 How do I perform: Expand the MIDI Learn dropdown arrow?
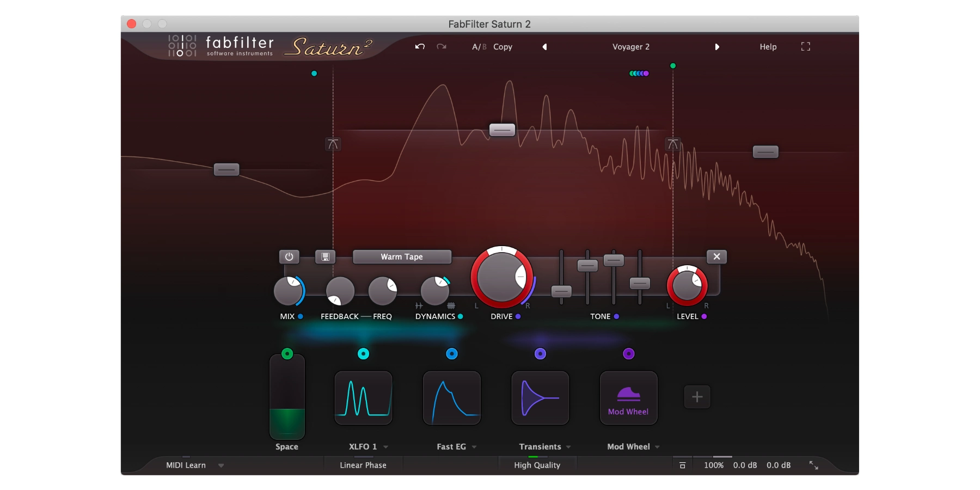tap(221, 465)
